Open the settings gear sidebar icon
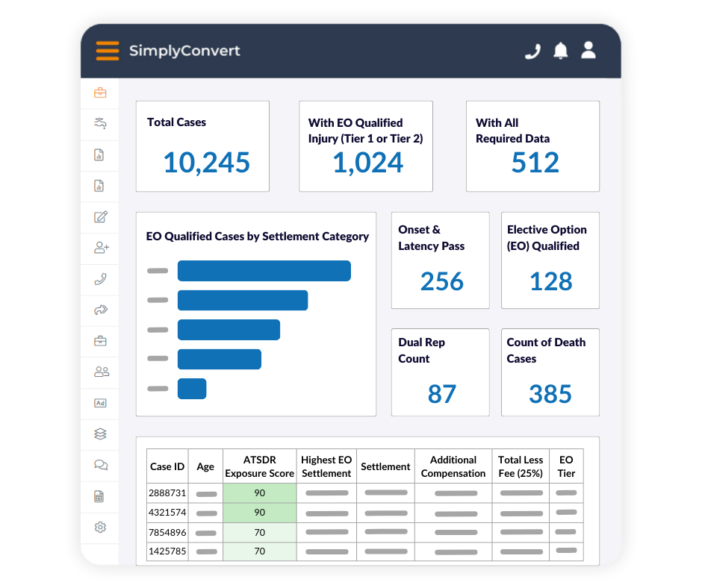This screenshot has width=702, height=588. coord(100,527)
